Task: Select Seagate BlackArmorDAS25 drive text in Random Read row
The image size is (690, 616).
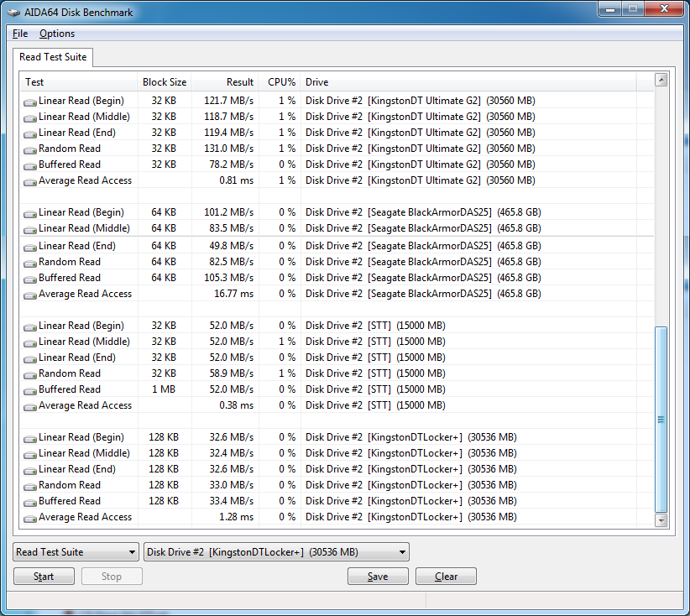Action: point(423,262)
